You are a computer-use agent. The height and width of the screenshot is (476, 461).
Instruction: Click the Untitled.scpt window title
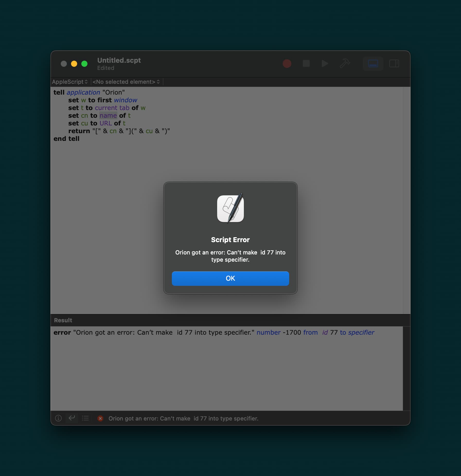[119, 60]
